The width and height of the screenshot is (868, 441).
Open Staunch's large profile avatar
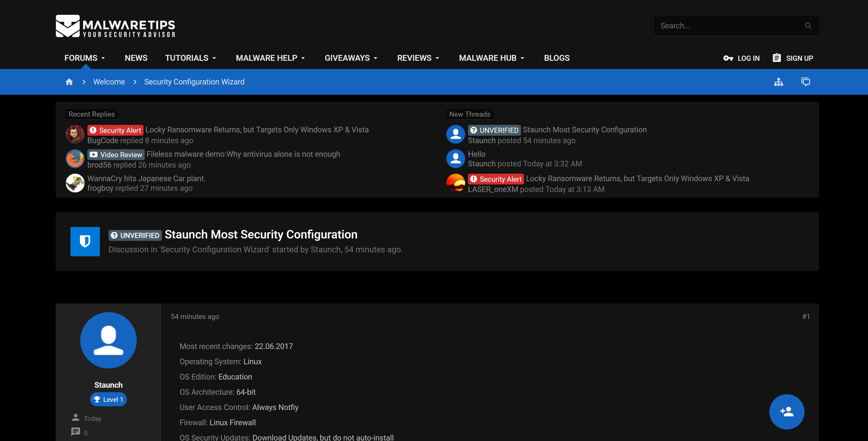pyautogui.click(x=108, y=340)
